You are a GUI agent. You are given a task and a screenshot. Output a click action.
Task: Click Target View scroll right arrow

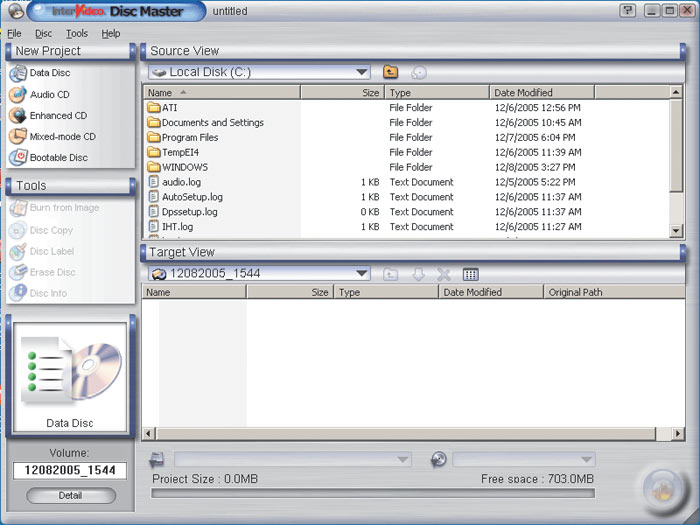[x=679, y=433]
